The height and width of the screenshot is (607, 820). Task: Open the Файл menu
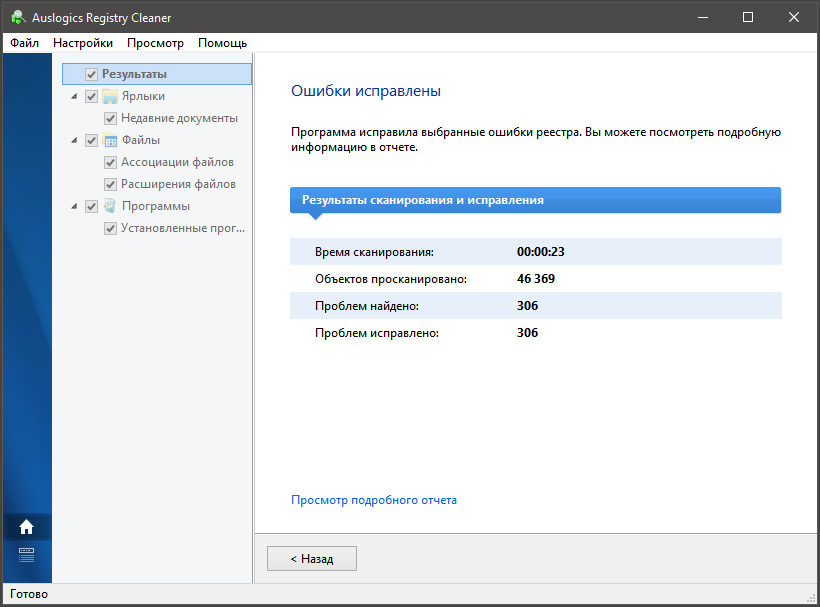(x=25, y=43)
